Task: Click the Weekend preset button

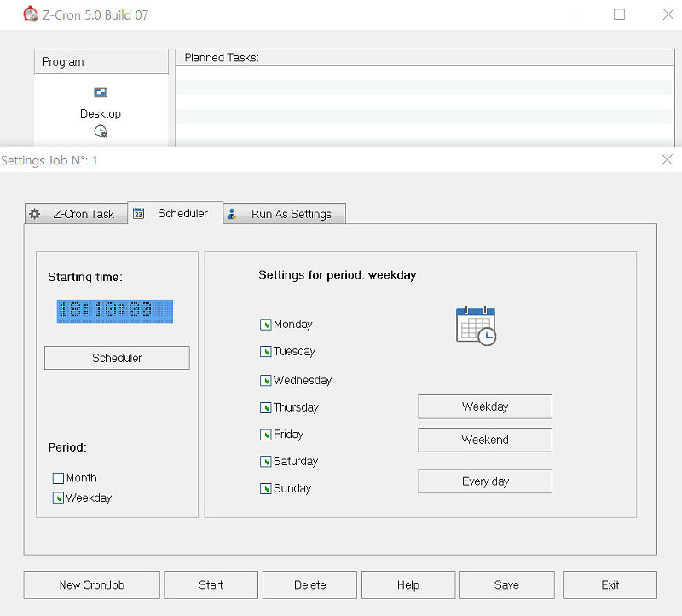Action: point(485,440)
